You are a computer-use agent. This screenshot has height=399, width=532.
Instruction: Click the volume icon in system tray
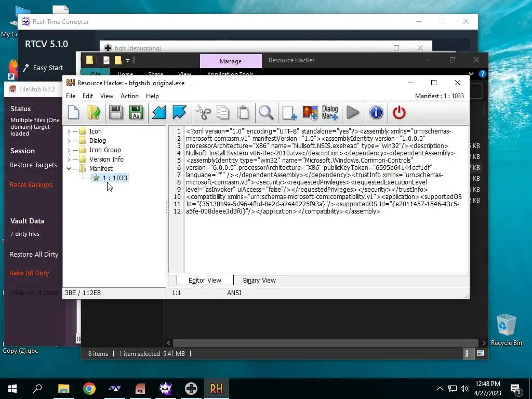point(464,389)
